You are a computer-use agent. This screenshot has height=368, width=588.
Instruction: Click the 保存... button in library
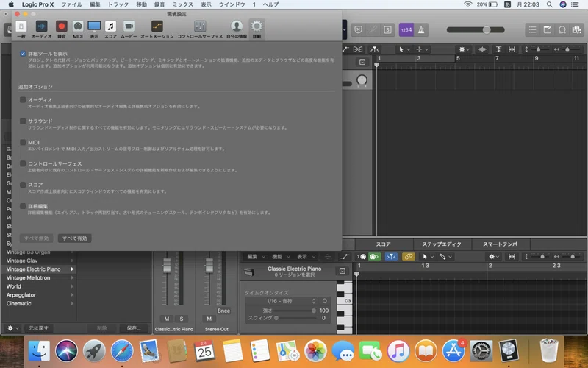pos(134,328)
